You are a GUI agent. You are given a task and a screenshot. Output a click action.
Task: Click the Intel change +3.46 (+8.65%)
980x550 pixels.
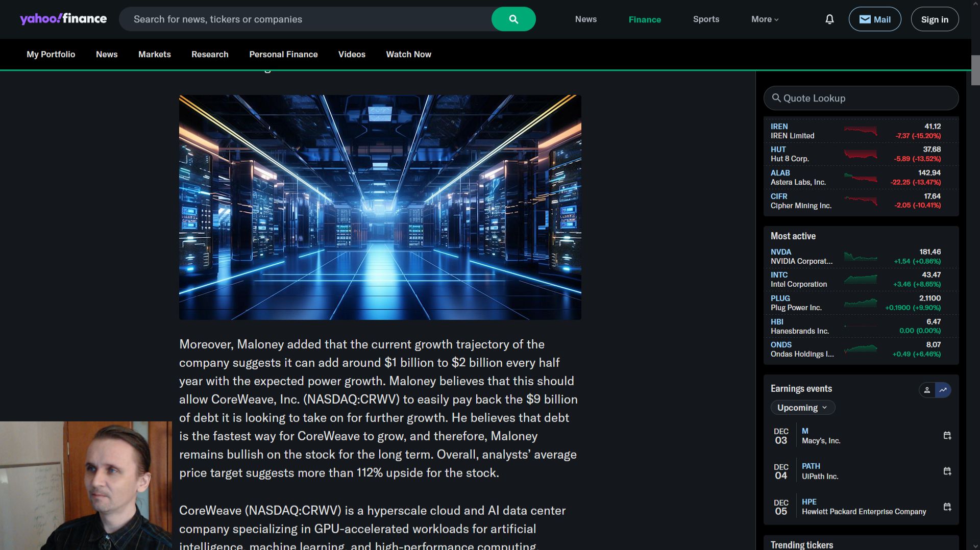(917, 284)
